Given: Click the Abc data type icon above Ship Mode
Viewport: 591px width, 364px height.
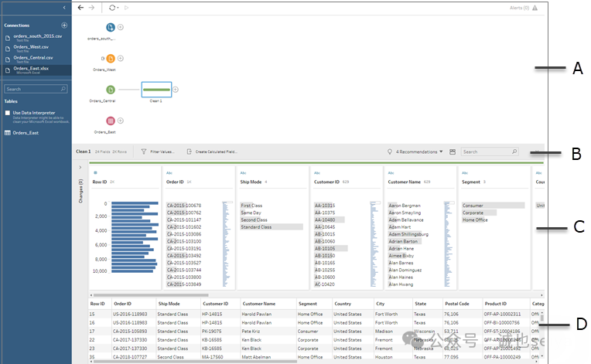Looking at the screenshot, I should coord(243,173).
